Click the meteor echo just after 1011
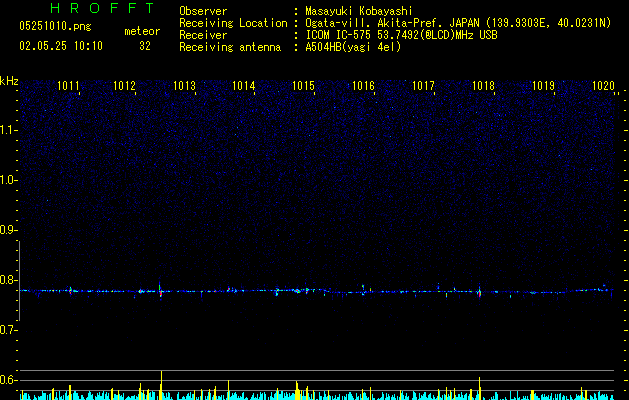This screenshot has height=400, width=629. click(71, 290)
